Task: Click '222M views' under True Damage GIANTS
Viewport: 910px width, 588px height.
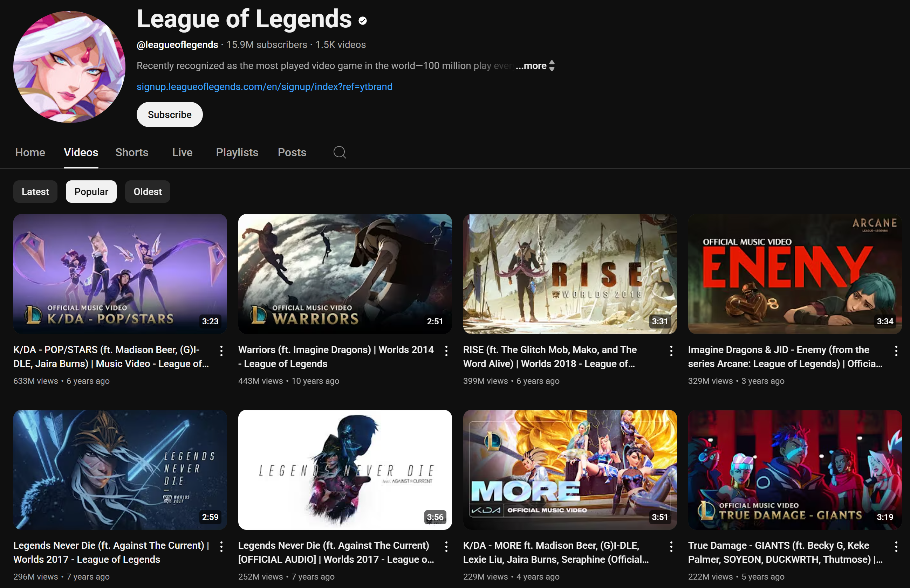Action: (711, 577)
